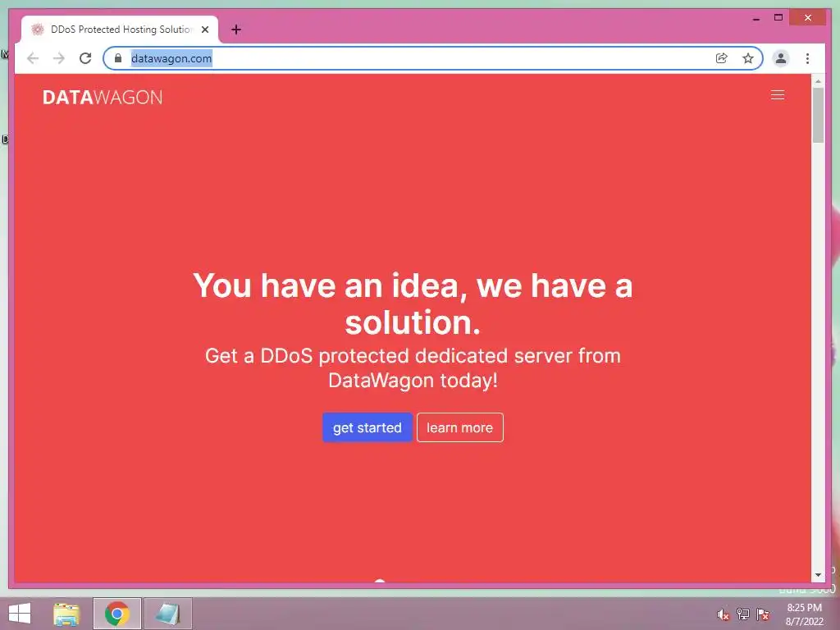Viewport: 840px width, 630px height.
Task: Open a new tab with the plus button
Action: coord(236,30)
